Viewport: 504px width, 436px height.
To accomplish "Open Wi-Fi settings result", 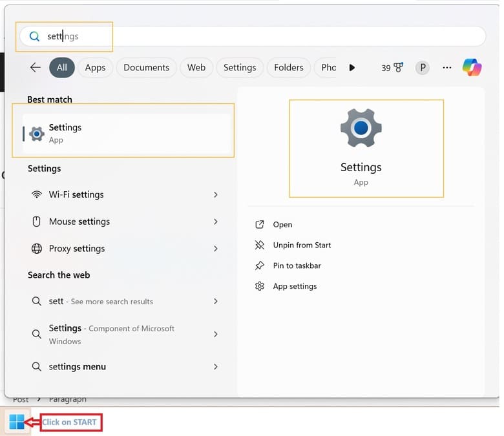I will coord(125,194).
